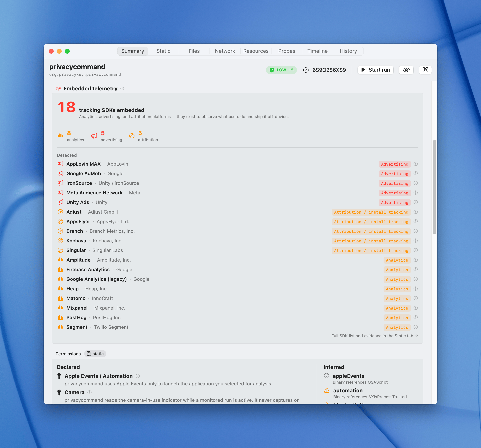481x448 pixels.
Task: Open info for Meta Audience Network row
Action: (415, 193)
